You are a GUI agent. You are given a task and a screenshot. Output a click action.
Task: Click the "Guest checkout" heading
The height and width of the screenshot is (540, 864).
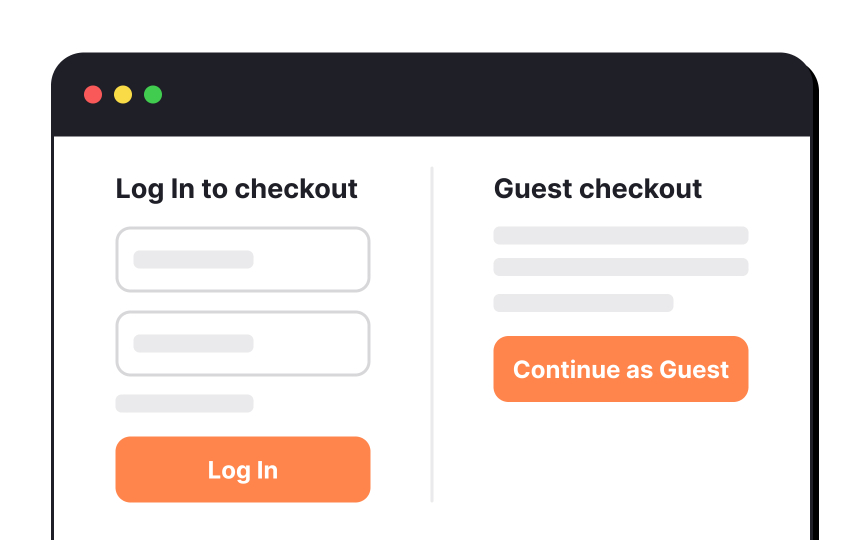[598, 189]
